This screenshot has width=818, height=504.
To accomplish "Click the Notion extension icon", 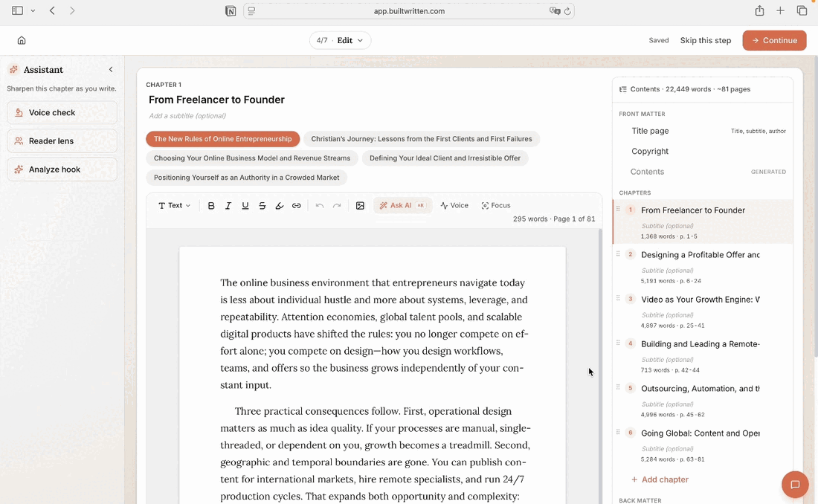I will tap(231, 11).
